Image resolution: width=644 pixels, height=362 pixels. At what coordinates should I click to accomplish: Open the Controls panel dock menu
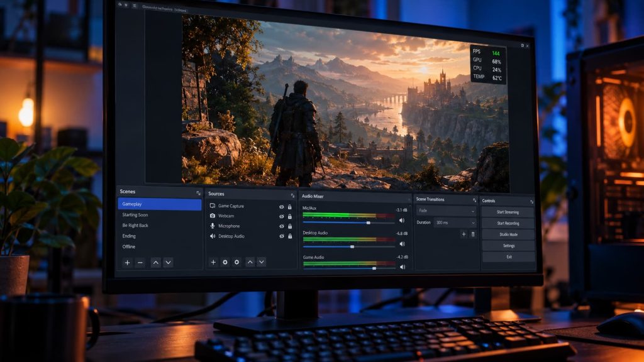pyautogui.click(x=531, y=202)
